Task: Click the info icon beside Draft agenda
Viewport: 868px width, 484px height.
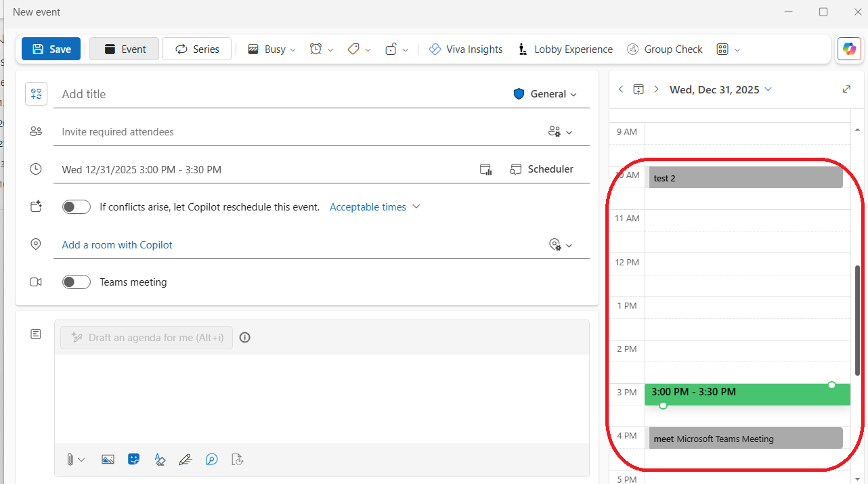Action: pos(245,338)
